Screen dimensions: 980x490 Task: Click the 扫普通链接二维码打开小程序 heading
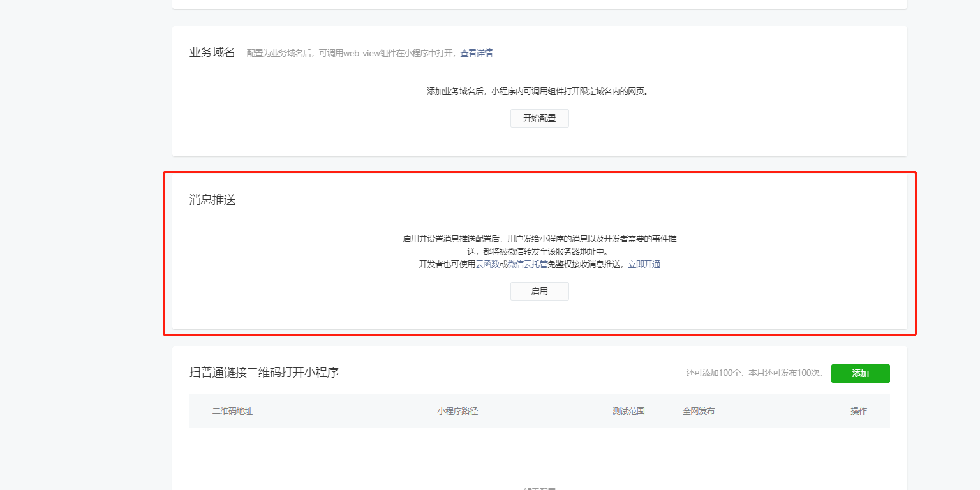click(x=264, y=372)
